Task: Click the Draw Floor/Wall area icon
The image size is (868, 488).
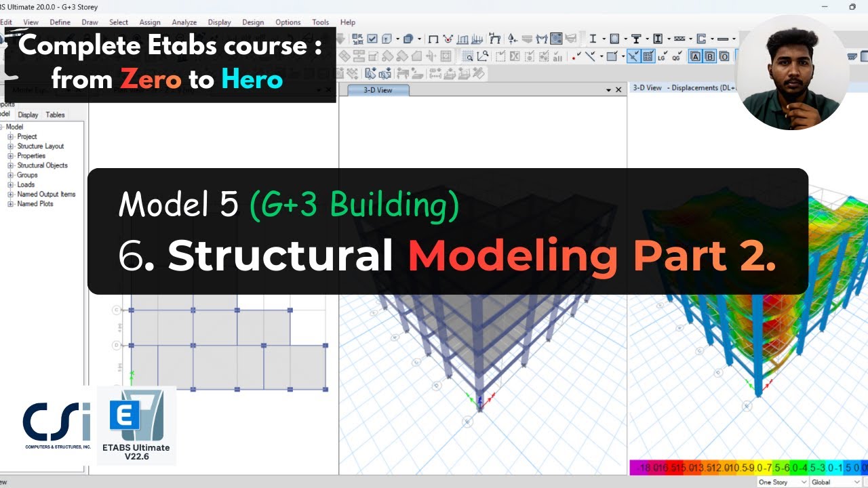Action: [x=612, y=56]
